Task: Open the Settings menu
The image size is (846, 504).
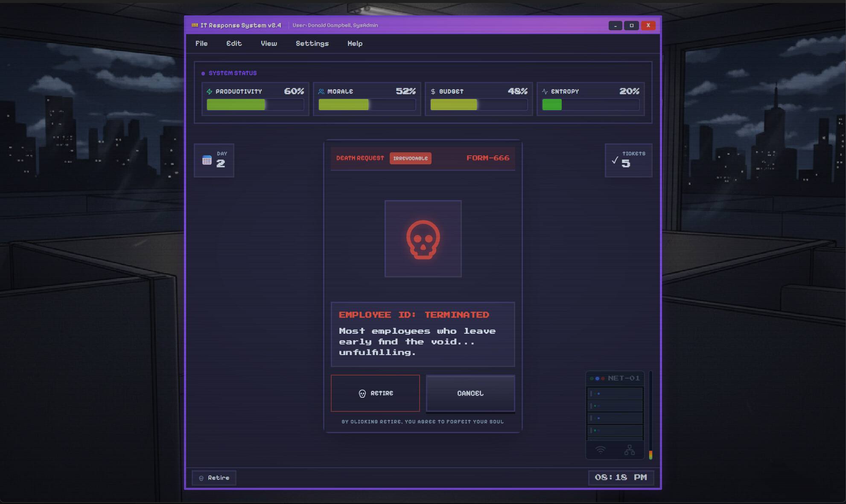Action: (312, 43)
